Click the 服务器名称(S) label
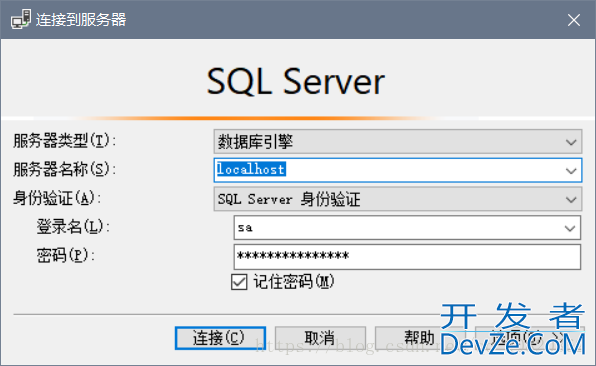Image resolution: width=596 pixels, height=366 pixels. pyautogui.click(x=64, y=169)
